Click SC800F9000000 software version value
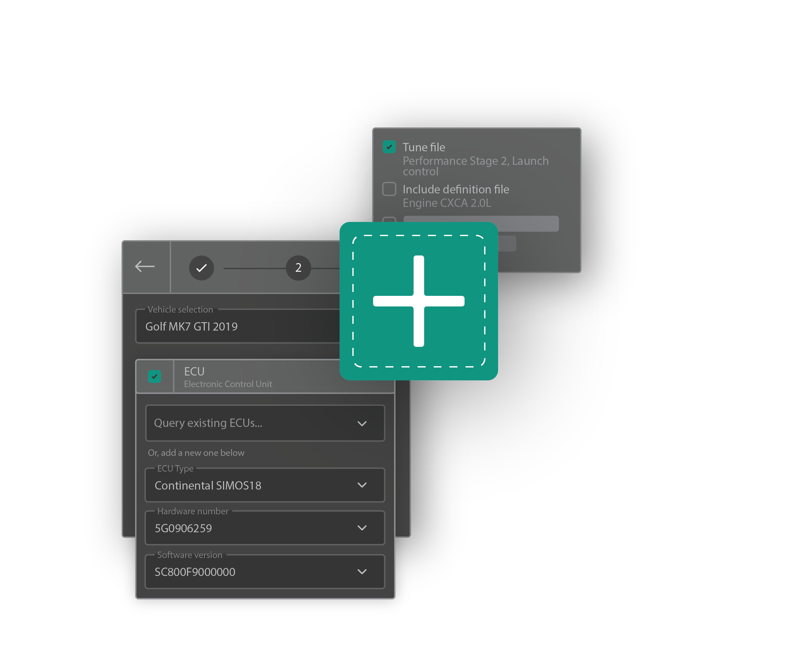This screenshot has width=805, height=672. coord(195,572)
